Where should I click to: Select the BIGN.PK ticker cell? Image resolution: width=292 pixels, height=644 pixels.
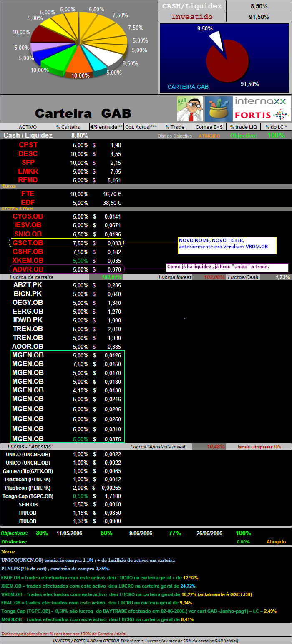(x=28, y=294)
